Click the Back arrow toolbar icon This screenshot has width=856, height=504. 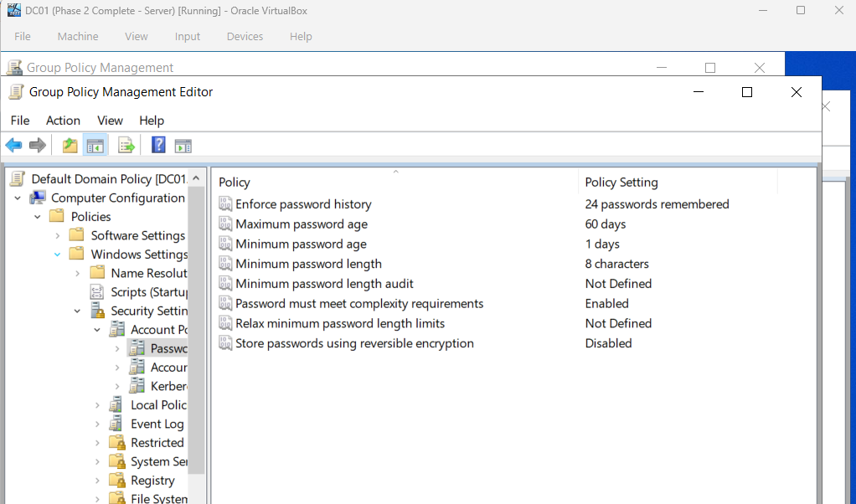[x=13, y=145]
